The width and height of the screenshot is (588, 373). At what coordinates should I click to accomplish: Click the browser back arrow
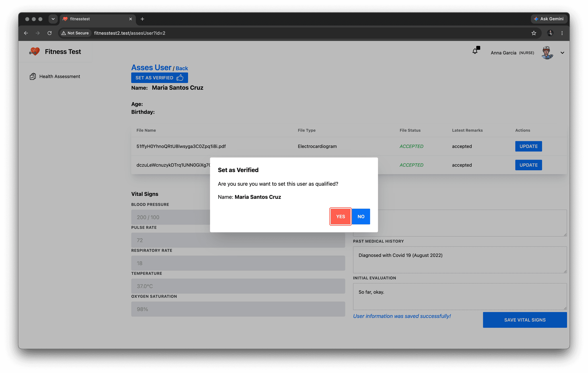pos(26,33)
